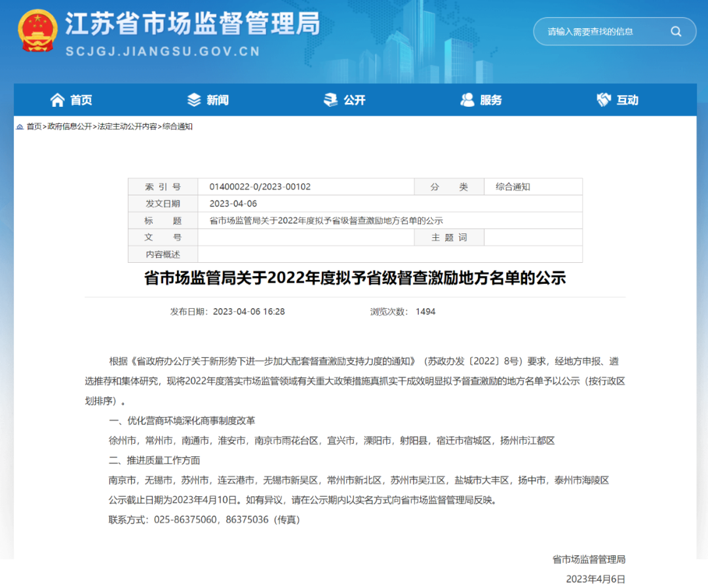Click the national emblem logo
The height and width of the screenshot is (588, 708).
(x=38, y=30)
